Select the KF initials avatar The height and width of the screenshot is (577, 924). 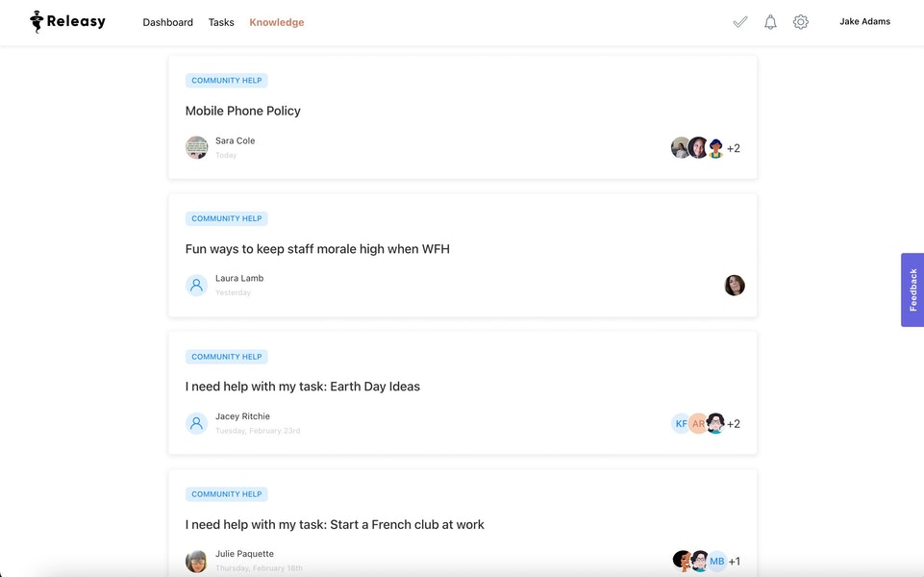680,423
